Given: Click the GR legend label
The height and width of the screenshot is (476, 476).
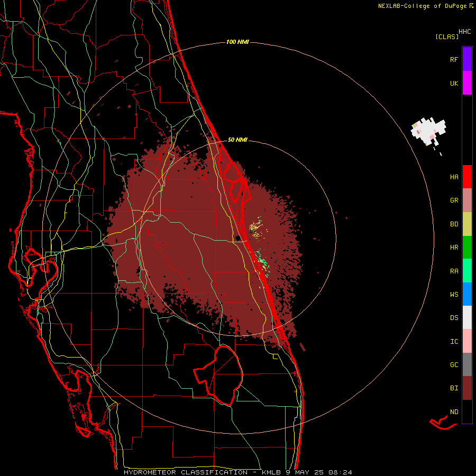Looking at the screenshot, I should [454, 200].
